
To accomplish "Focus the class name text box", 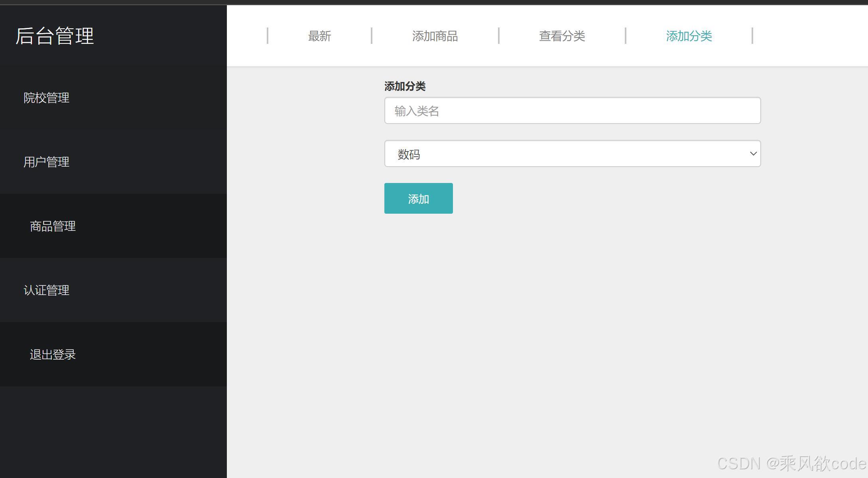I will click(x=572, y=110).
